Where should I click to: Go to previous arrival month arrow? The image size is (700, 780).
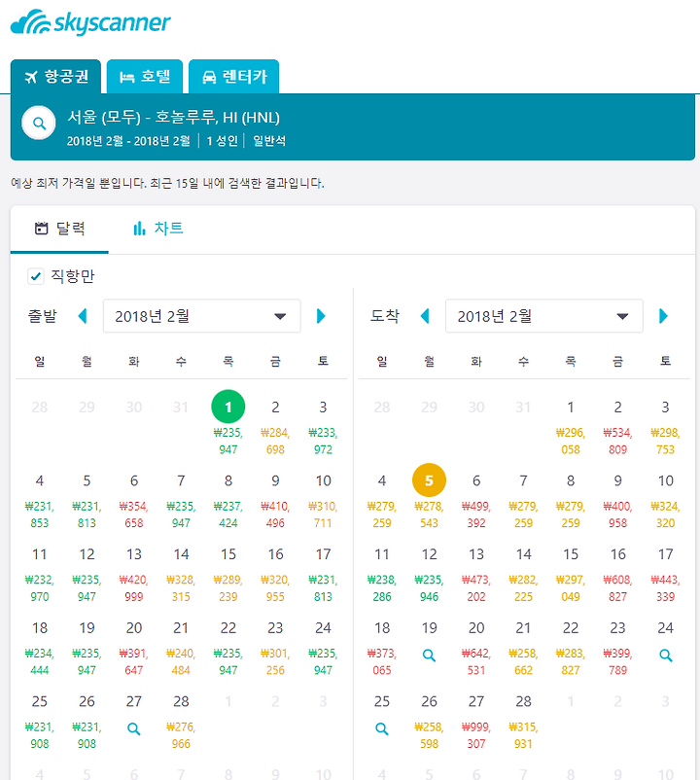pyautogui.click(x=425, y=316)
